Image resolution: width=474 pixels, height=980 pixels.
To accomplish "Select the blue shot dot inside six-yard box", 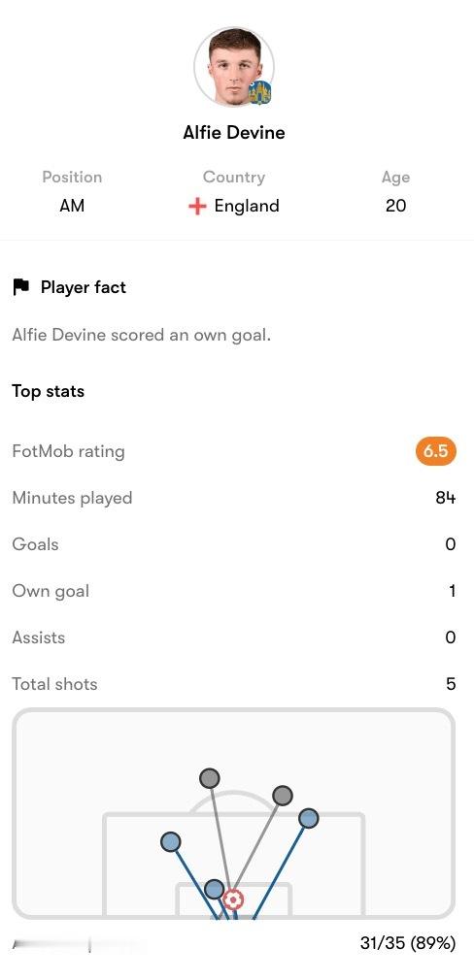I will coord(215,889).
